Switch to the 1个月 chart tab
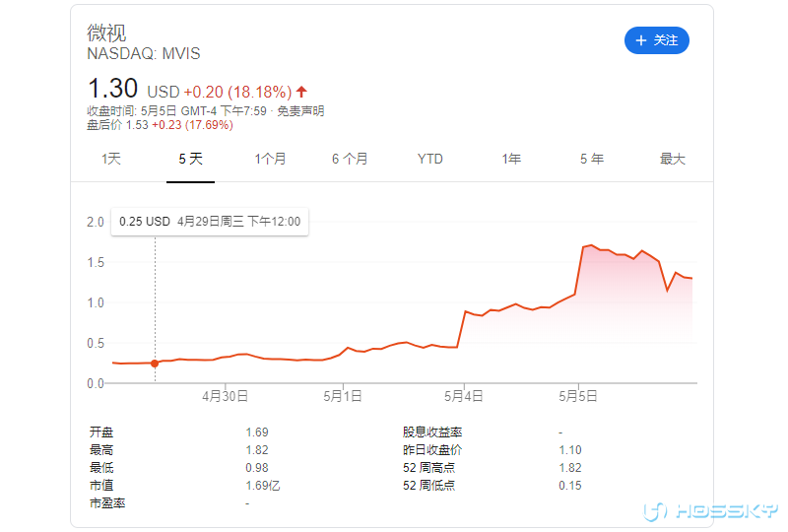The image size is (788, 532). (x=270, y=159)
